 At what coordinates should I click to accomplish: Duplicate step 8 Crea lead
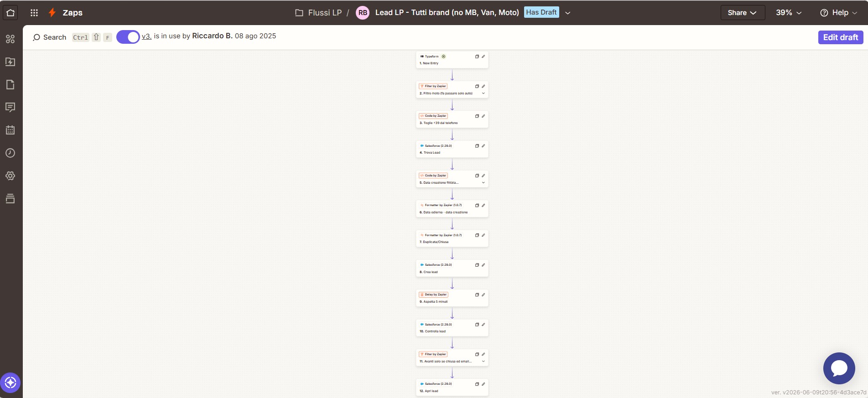pos(477,265)
